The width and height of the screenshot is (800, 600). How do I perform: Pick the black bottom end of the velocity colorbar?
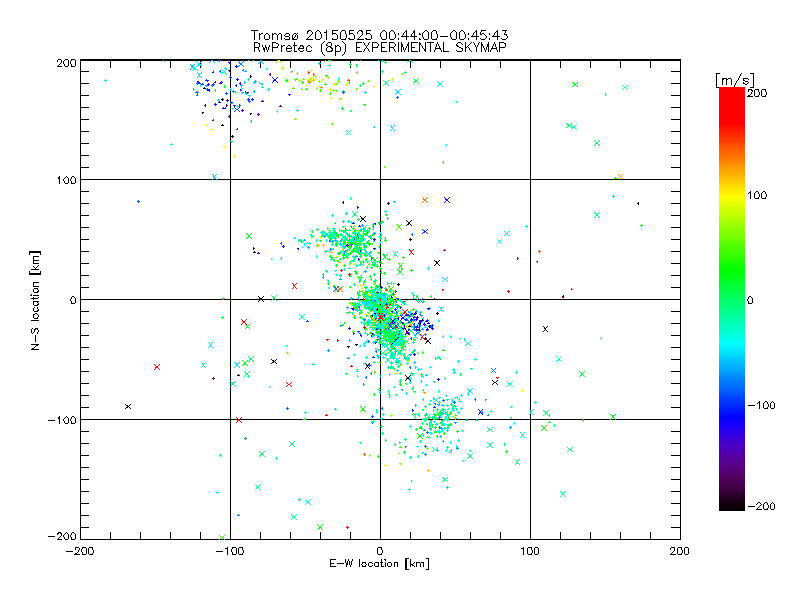732,506
